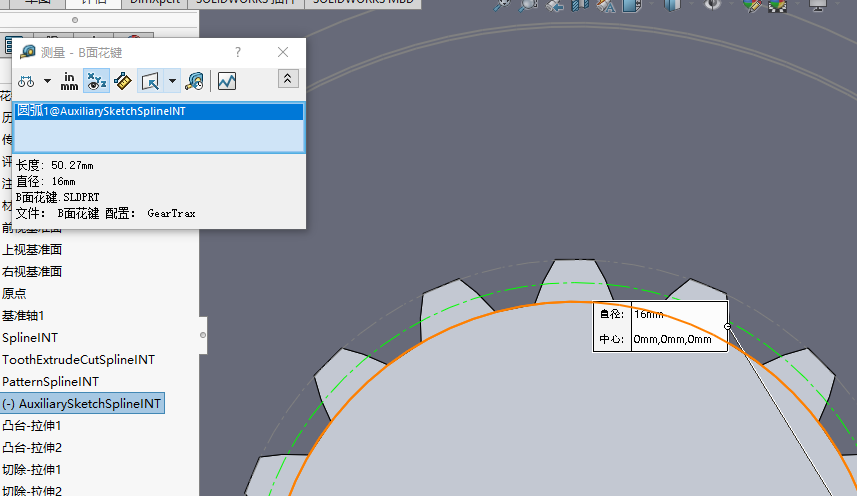Image resolution: width=857 pixels, height=496 pixels.
Task: Select the 凸台-拉伸2 feature
Action: coord(32,447)
